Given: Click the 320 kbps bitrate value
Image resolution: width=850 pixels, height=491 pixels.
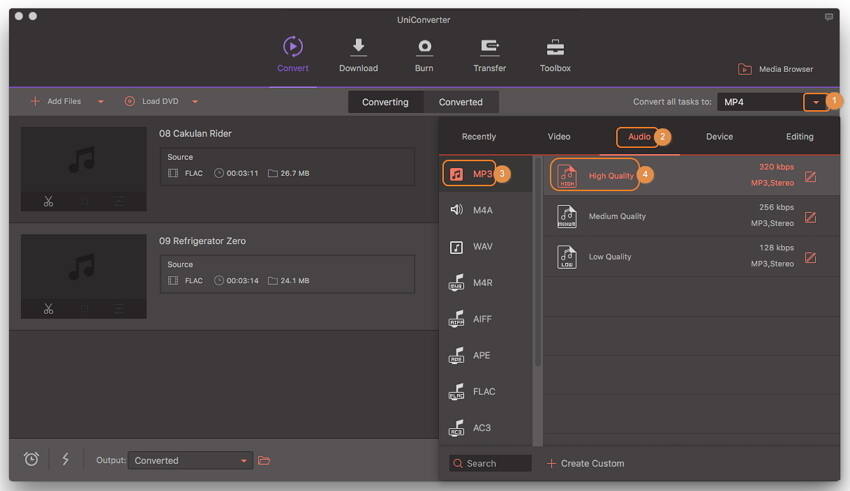Looking at the screenshot, I should [776, 167].
